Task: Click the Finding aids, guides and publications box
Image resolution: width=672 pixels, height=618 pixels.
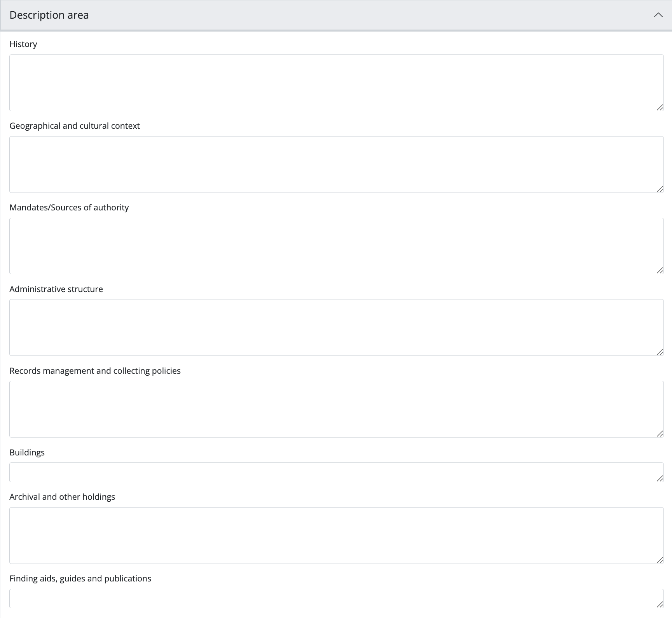Action: tap(336, 598)
